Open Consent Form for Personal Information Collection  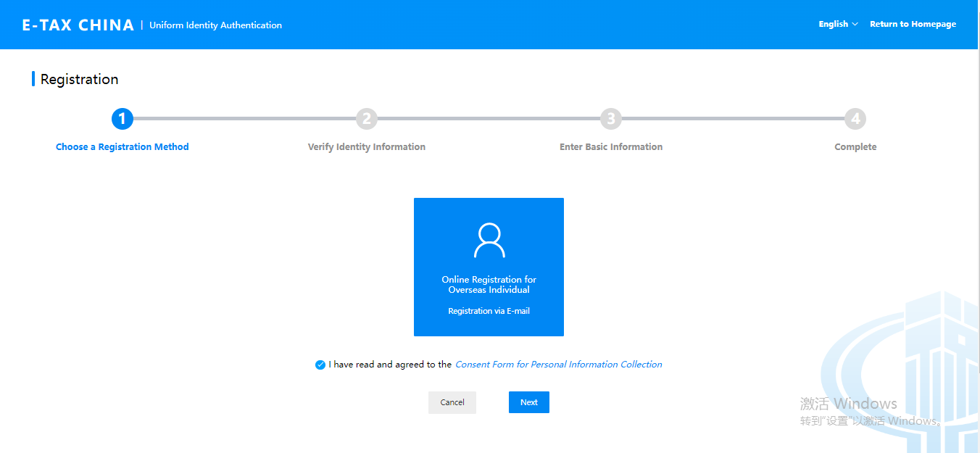click(558, 365)
